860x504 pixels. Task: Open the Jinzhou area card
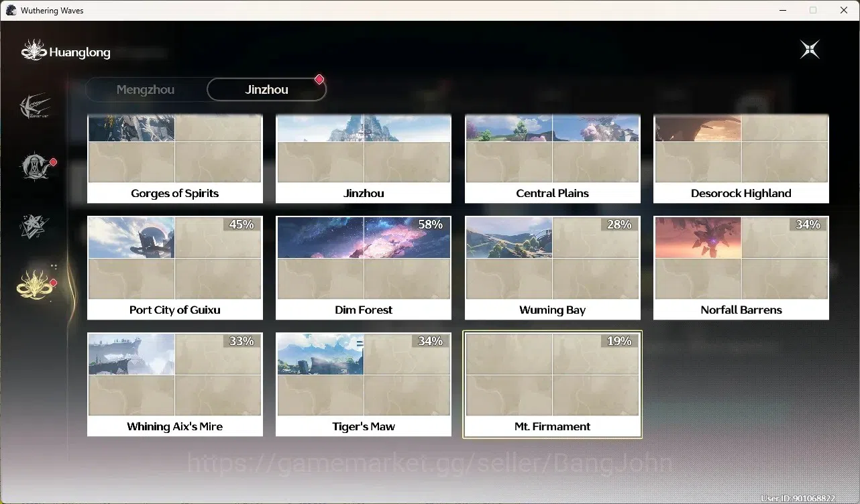tap(364, 159)
